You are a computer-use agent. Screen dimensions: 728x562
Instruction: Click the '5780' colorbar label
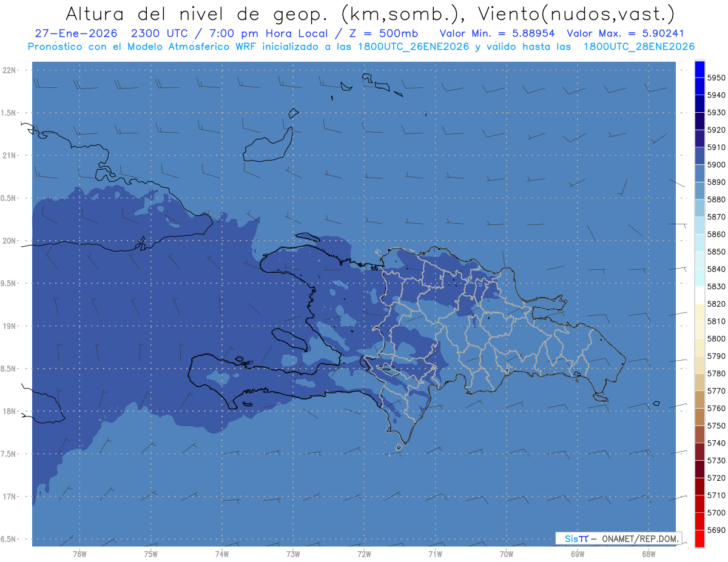click(x=716, y=373)
